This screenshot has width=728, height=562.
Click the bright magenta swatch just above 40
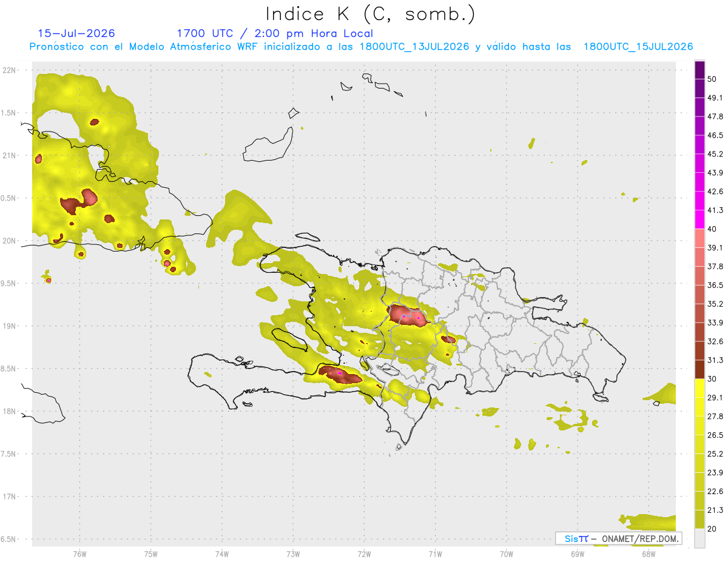tap(699, 219)
